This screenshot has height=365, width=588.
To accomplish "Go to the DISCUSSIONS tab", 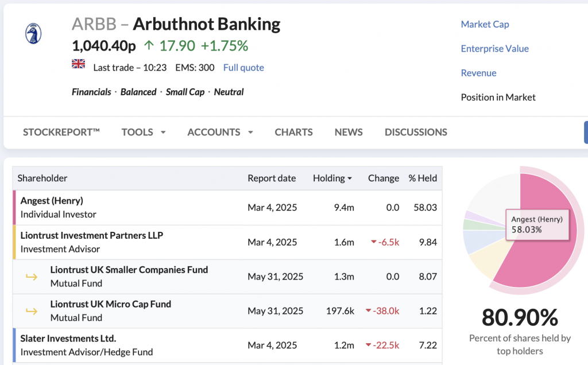I will point(416,132).
